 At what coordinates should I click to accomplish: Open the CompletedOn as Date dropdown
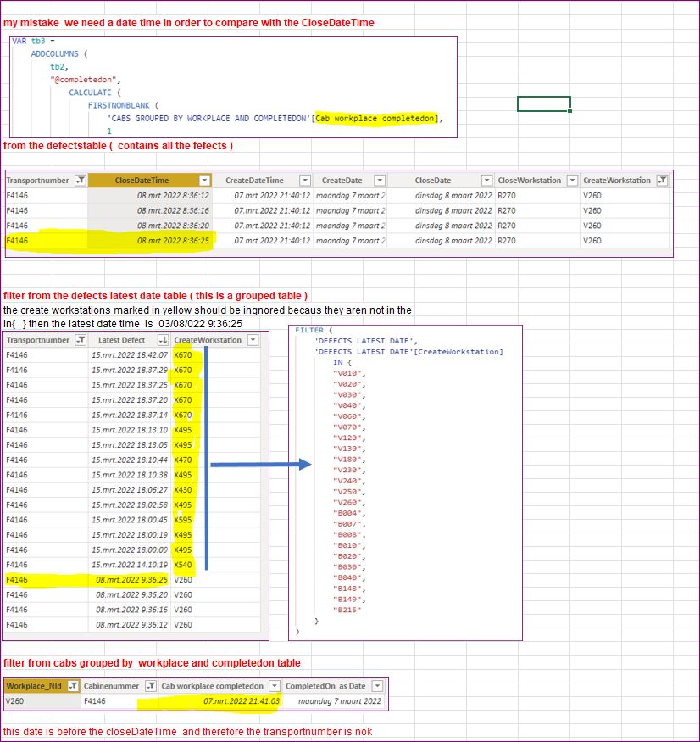377,686
